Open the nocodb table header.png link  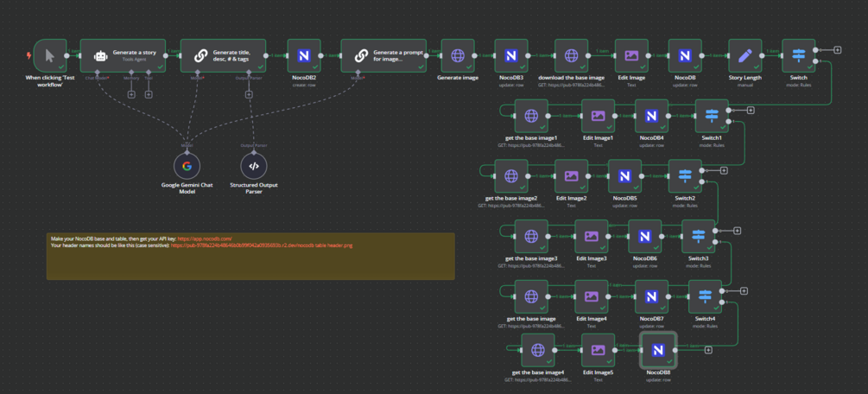(262, 245)
